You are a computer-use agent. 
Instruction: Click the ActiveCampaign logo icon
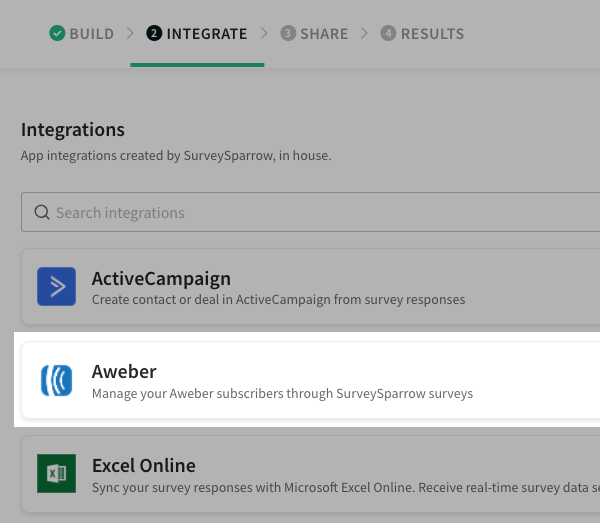click(57, 286)
